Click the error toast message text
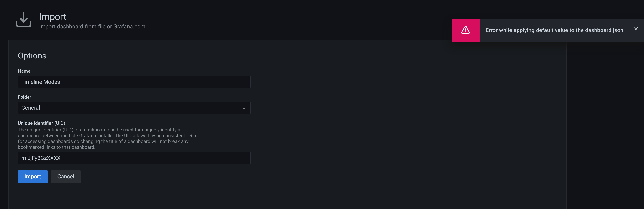Image resolution: width=644 pixels, height=209 pixels. pos(554,30)
